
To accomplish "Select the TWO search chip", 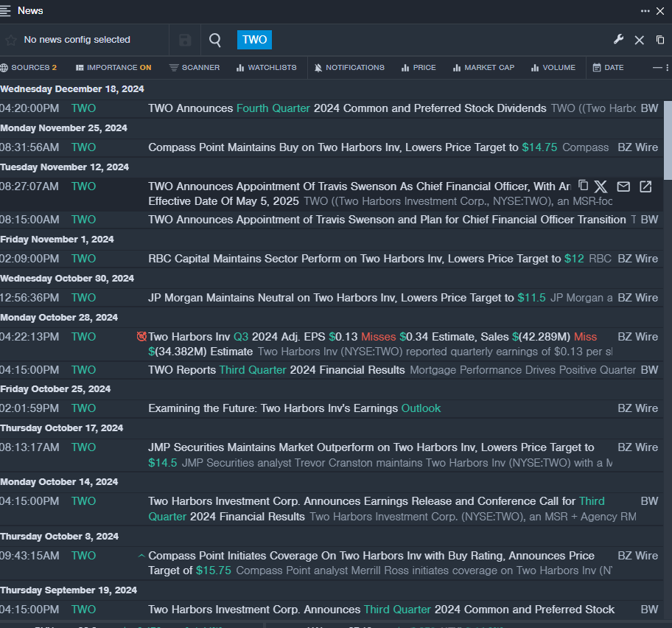I will pos(254,40).
